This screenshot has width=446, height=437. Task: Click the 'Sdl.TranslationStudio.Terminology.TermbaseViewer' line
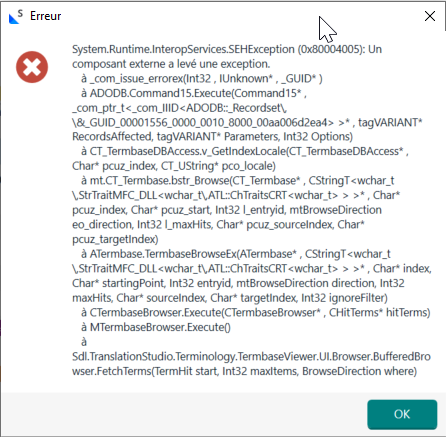coord(251,357)
